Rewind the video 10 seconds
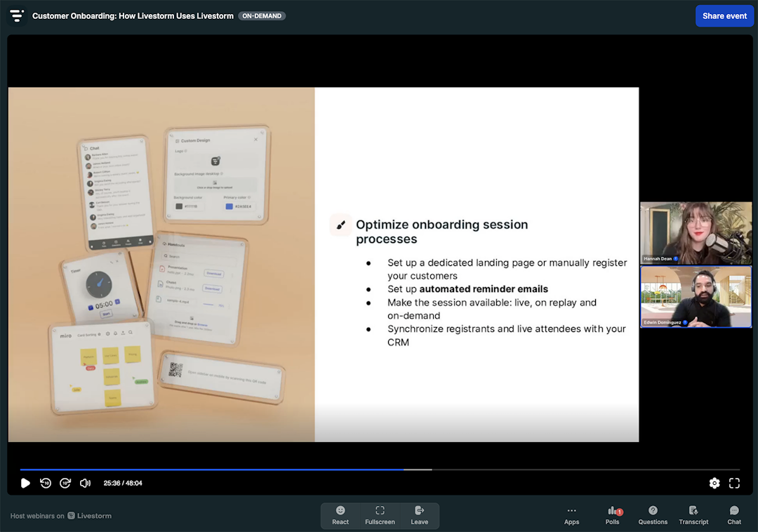 click(46, 483)
